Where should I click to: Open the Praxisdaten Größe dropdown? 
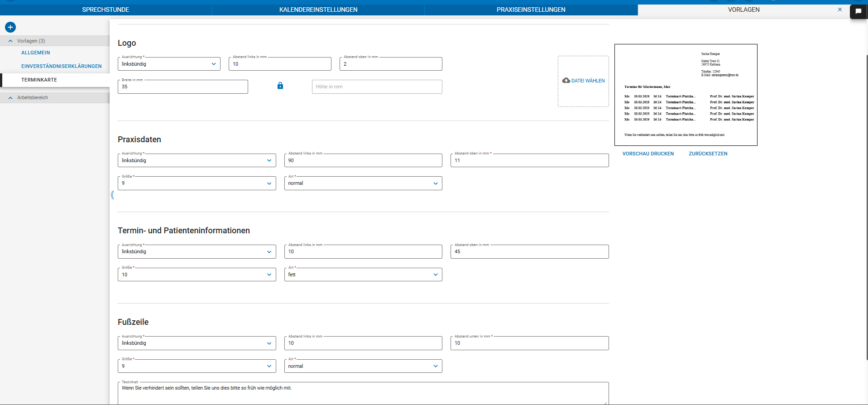click(197, 183)
